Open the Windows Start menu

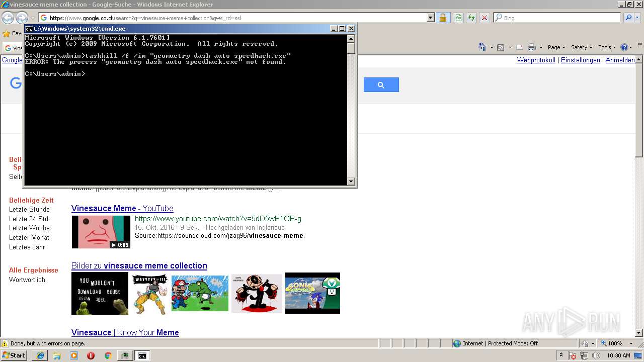tap(14, 355)
